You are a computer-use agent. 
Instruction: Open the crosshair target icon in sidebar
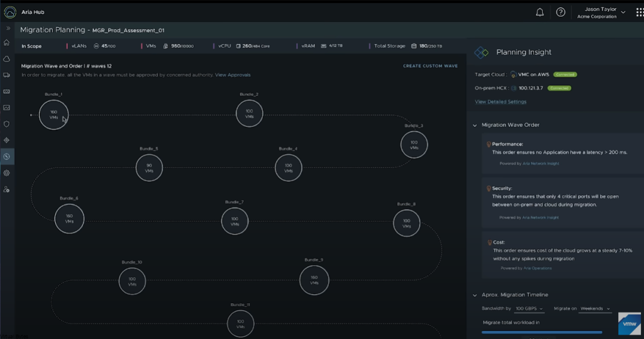pos(6,140)
